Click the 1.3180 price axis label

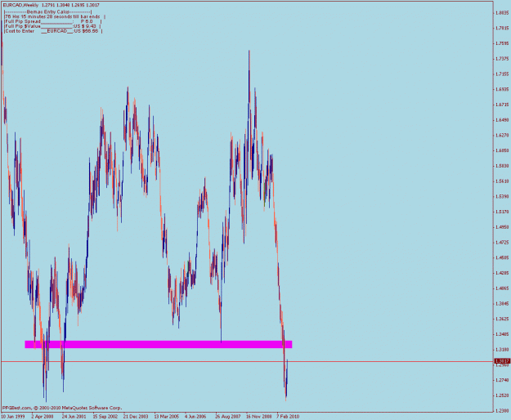pos(502,350)
